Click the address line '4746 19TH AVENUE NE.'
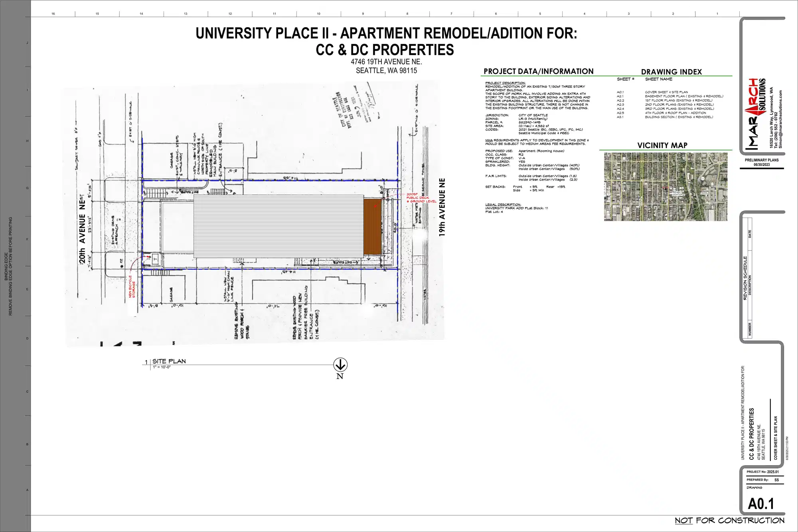The height and width of the screenshot is (532, 798). tap(386, 62)
